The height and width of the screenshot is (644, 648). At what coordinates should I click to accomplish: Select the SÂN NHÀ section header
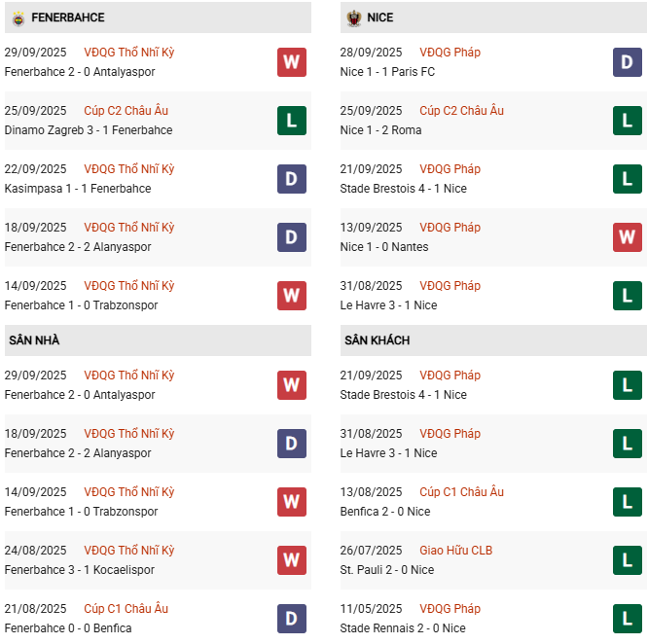pos(35,340)
